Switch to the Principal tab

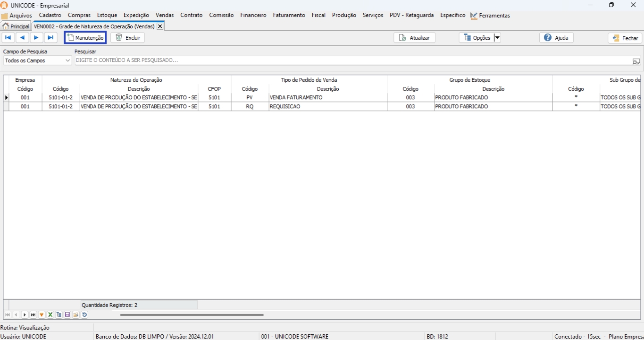tap(16, 26)
